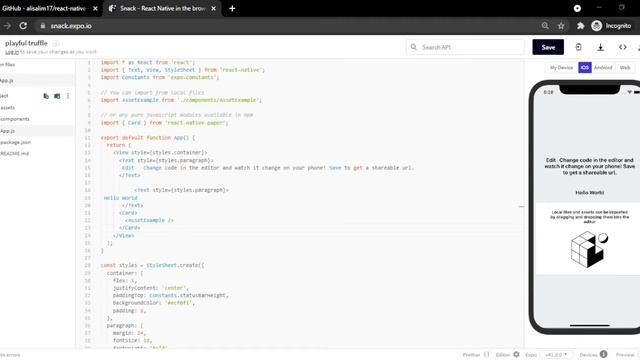Viewport: 640px width, 360px height.
Task: Click the site lock icon
Action: (x=42, y=26)
